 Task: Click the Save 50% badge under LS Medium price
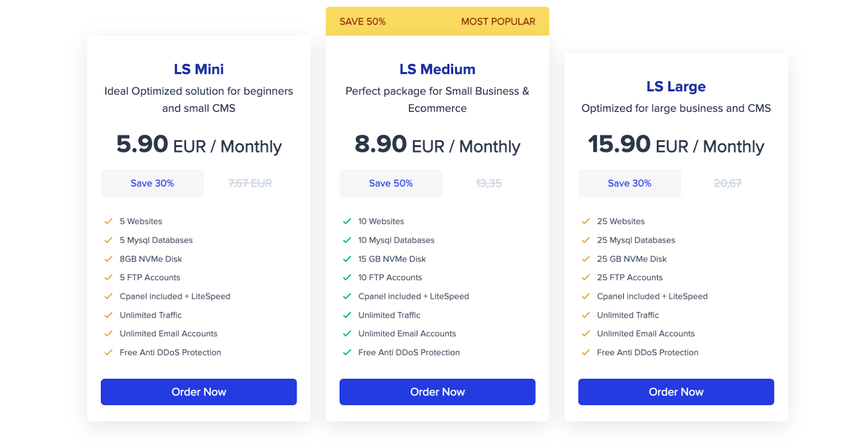coord(391,183)
